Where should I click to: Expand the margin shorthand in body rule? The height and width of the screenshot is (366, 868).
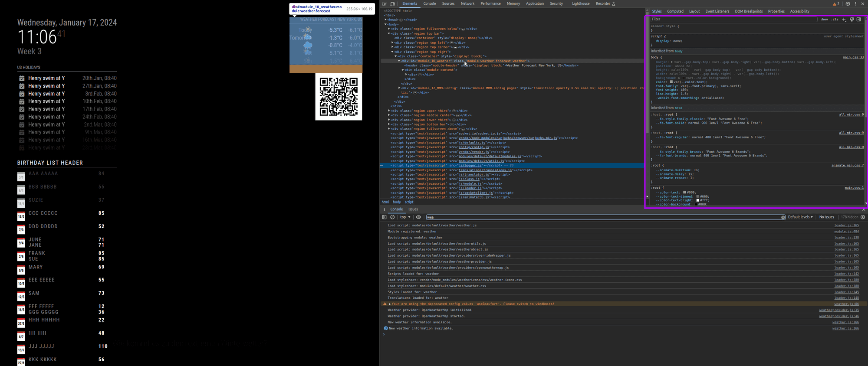(672, 62)
